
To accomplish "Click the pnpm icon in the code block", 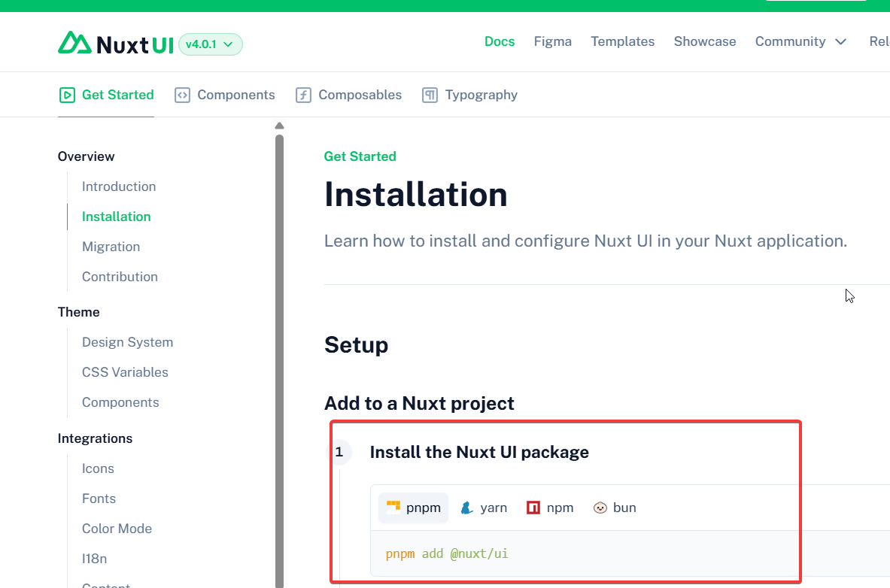I will pos(394,508).
